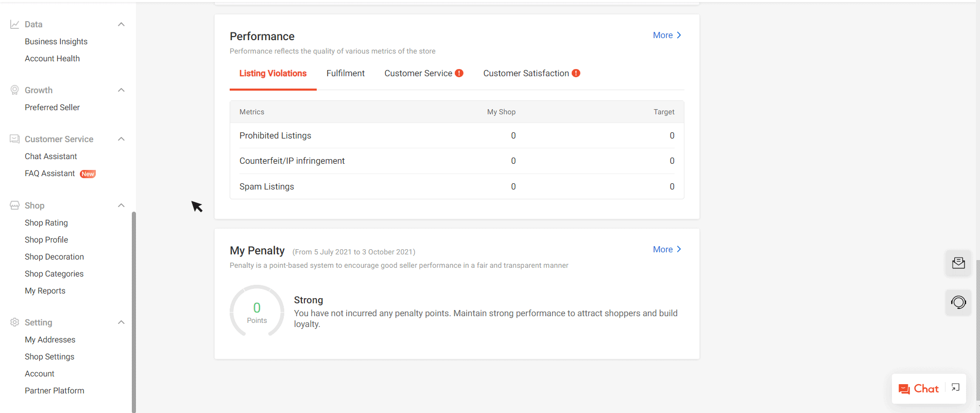Click the Shop storefront icon in sidebar
The image size is (980, 413).
pos(15,205)
